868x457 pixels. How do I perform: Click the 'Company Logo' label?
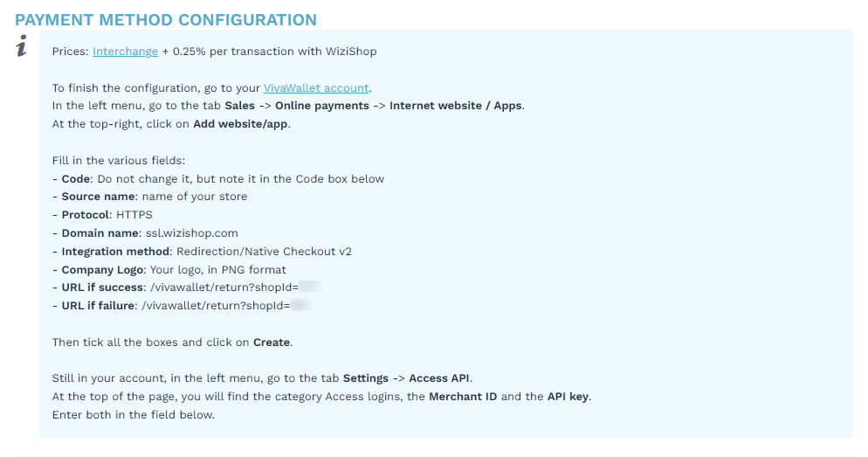[x=103, y=269]
